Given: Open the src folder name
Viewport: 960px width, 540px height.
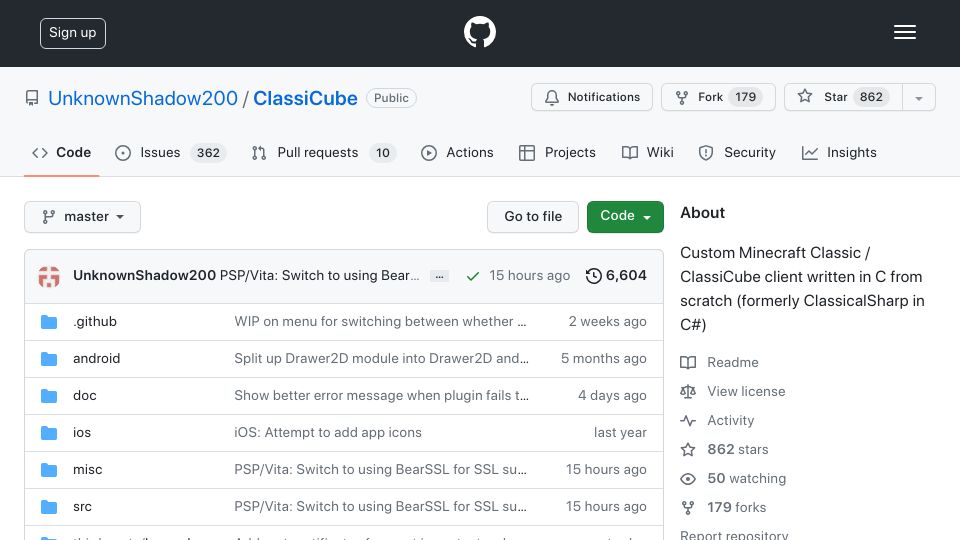Looking at the screenshot, I should point(82,506).
